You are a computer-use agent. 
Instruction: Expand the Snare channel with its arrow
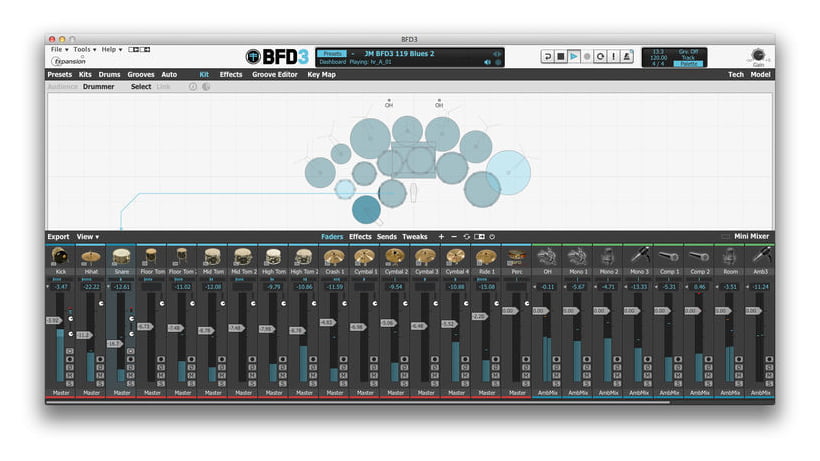[x=109, y=286]
